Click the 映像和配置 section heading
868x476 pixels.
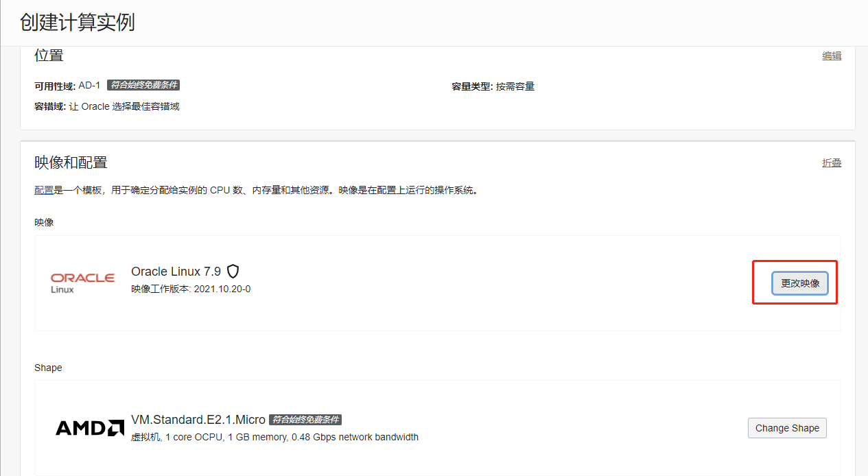coord(71,163)
